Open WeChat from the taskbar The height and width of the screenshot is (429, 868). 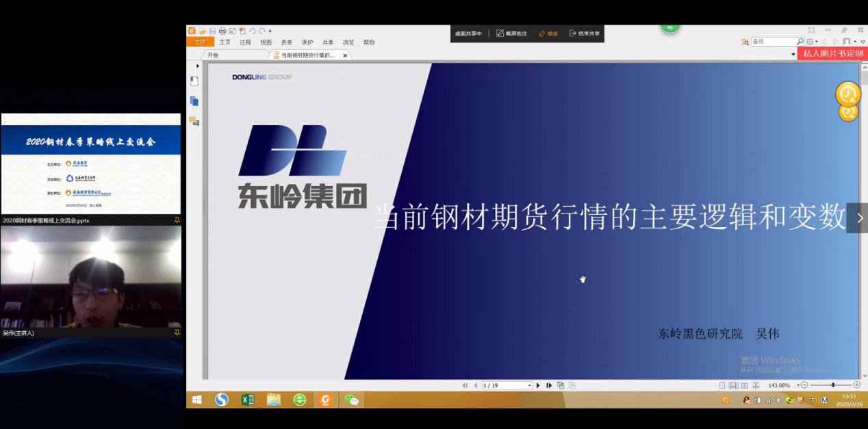tap(352, 400)
